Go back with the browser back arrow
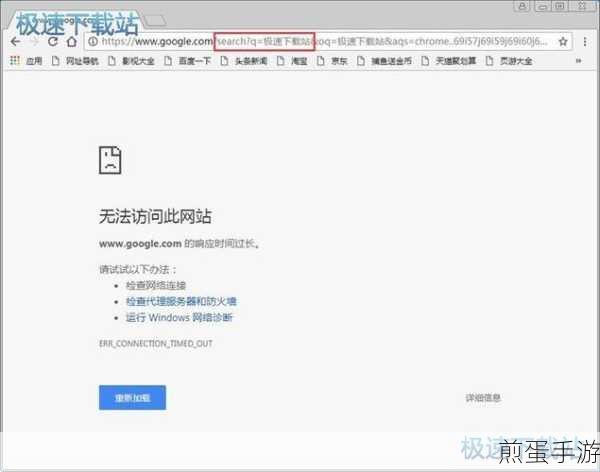 click(15, 41)
